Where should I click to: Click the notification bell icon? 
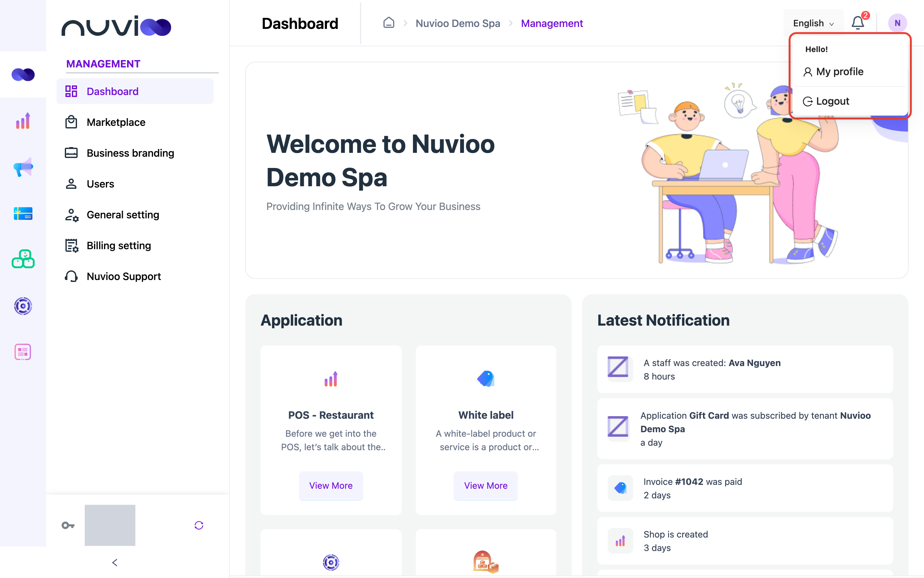click(x=858, y=23)
